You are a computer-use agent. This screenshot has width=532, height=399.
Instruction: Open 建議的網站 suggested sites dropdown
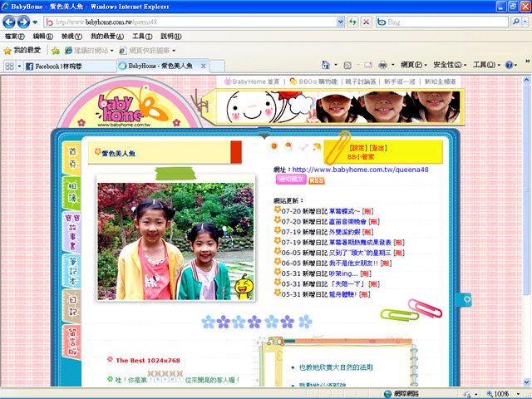pyautogui.click(x=89, y=51)
